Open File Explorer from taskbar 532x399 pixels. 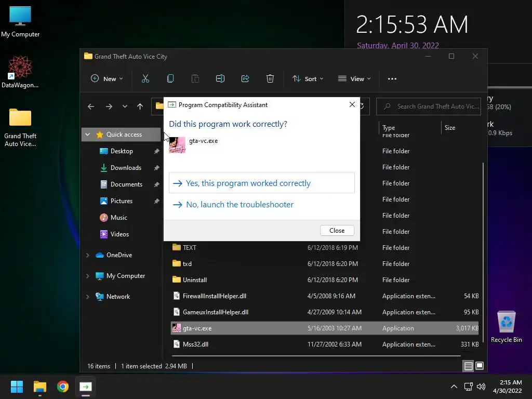coord(39,387)
